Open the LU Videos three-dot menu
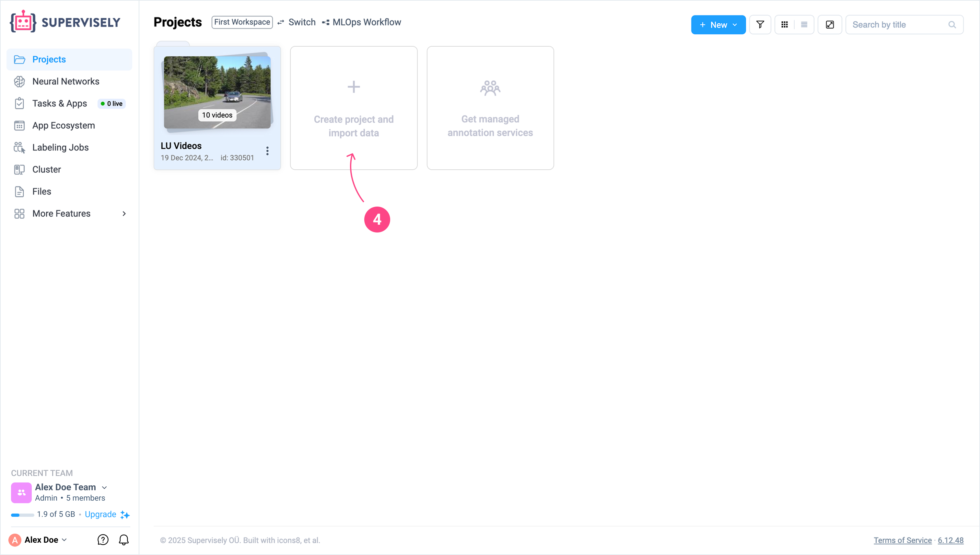980x555 pixels. pyautogui.click(x=267, y=151)
